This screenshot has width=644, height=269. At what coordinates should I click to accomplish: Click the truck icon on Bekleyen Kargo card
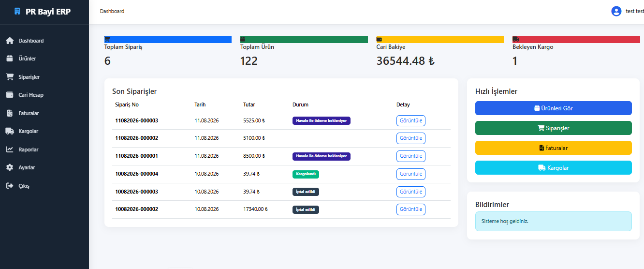pyautogui.click(x=516, y=39)
